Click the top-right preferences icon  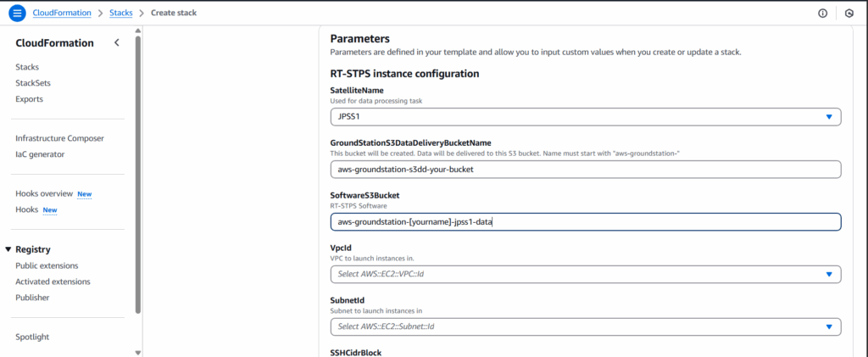pos(849,14)
